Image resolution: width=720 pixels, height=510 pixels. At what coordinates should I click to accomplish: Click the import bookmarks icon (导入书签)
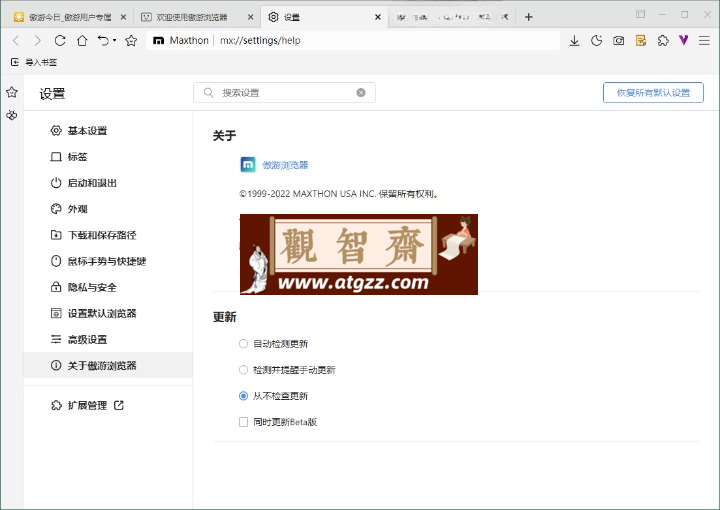[15, 62]
